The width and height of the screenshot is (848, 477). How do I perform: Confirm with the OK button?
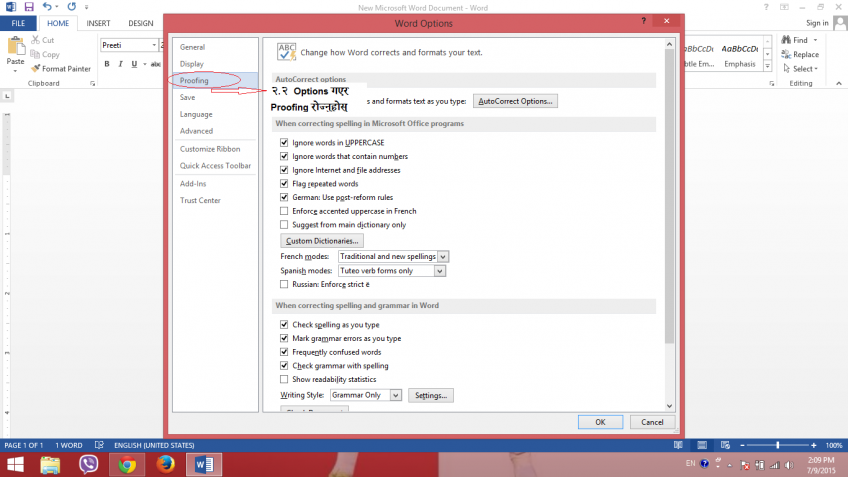tap(600, 422)
